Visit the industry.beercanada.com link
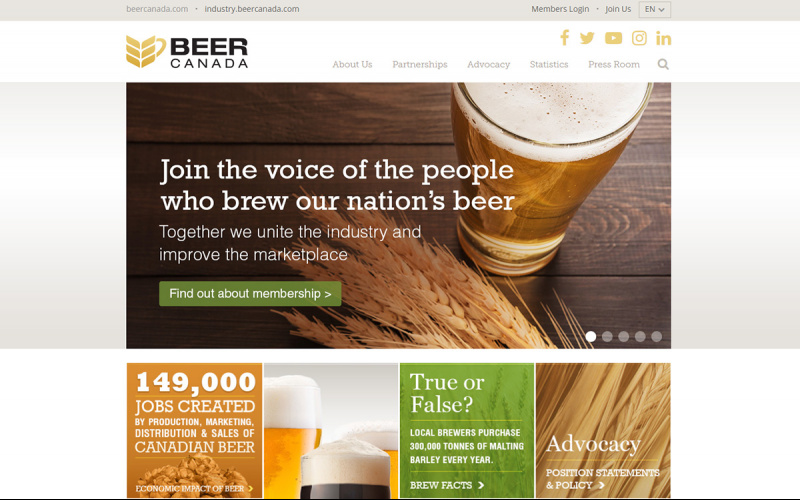This screenshot has width=800, height=500. pyautogui.click(x=252, y=9)
